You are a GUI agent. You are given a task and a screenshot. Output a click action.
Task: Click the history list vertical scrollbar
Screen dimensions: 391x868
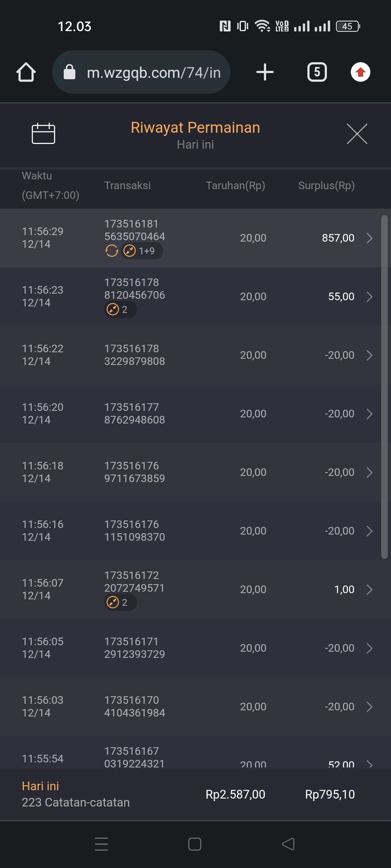(384, 387)
